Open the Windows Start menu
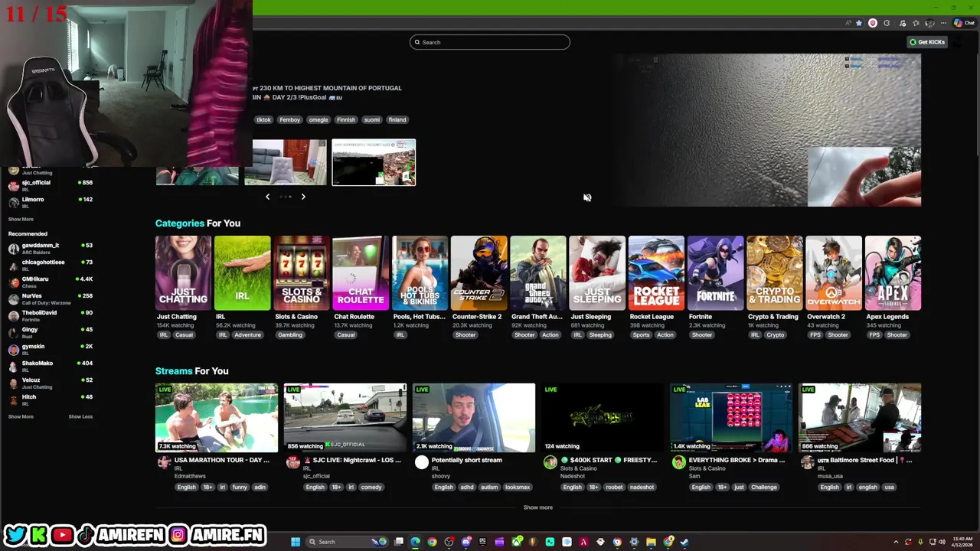 (296, 542)
